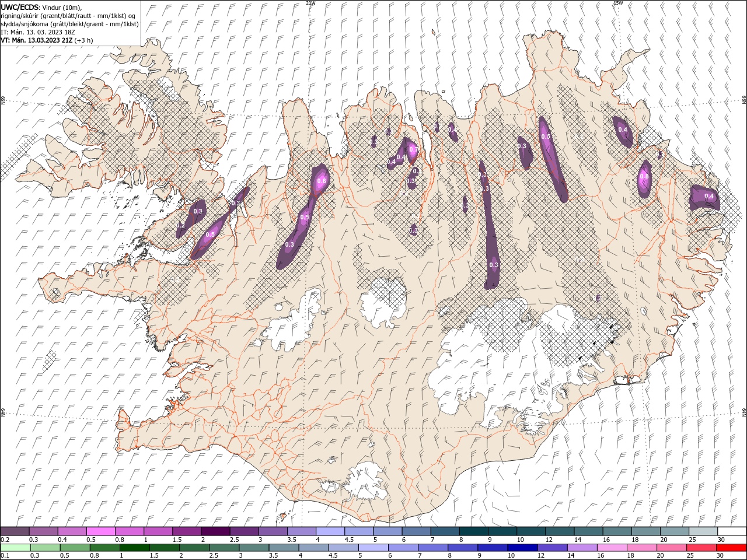The width and height of the screenshot is (747, 560).
Task: Pick lower legend swatch between 25 and 30
Action: point(701,548)
